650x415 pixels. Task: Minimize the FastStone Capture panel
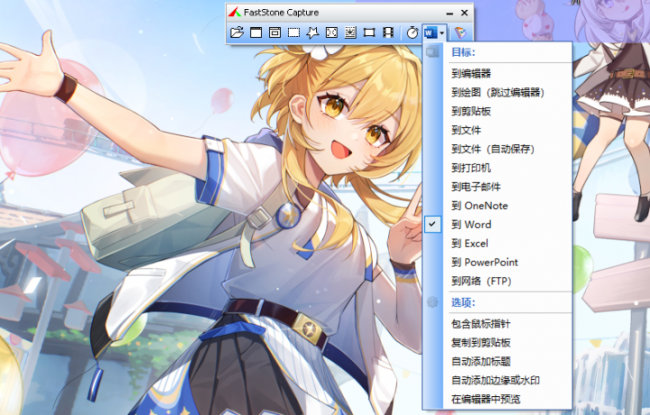pos(450,13)
